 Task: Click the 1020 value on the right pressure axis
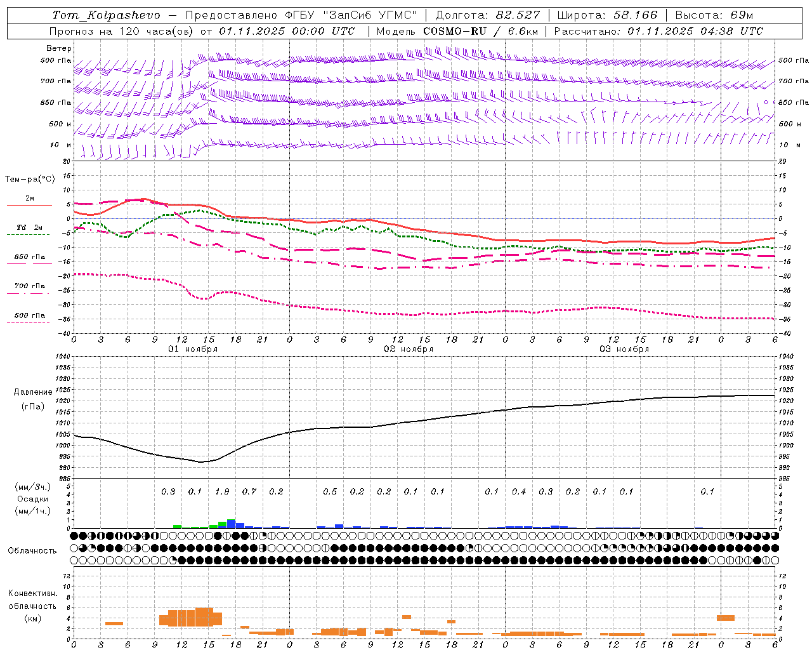coord(786,401)
